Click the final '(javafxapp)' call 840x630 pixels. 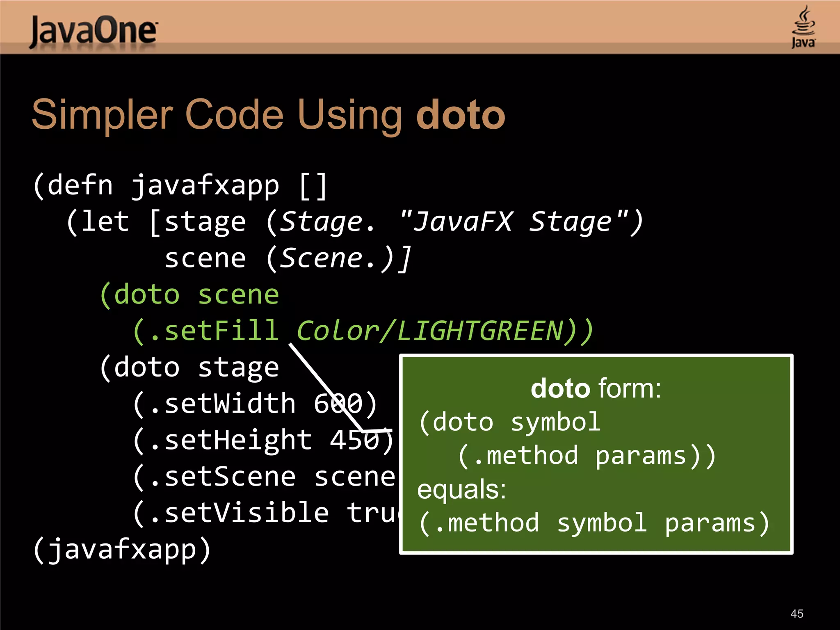[122, 550]
